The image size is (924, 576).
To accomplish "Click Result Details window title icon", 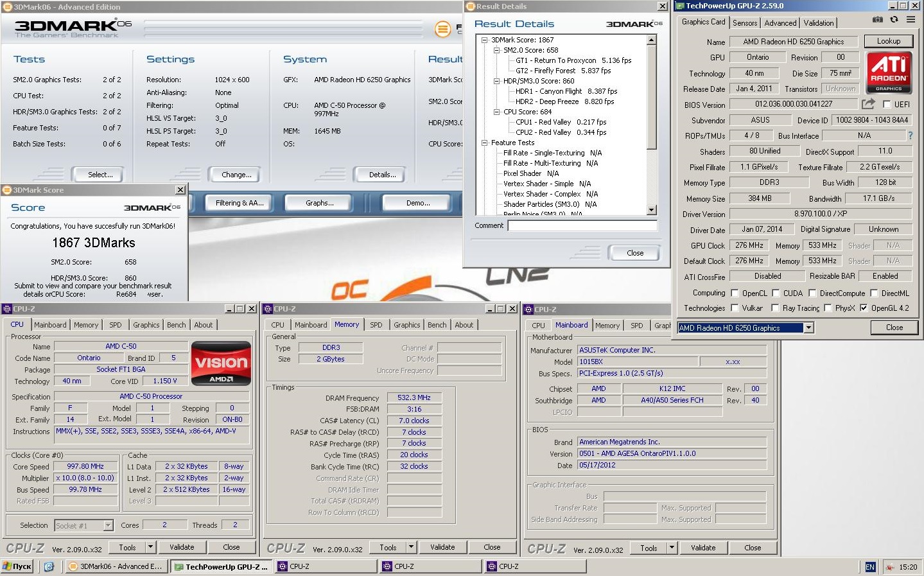I will (471, 6).
